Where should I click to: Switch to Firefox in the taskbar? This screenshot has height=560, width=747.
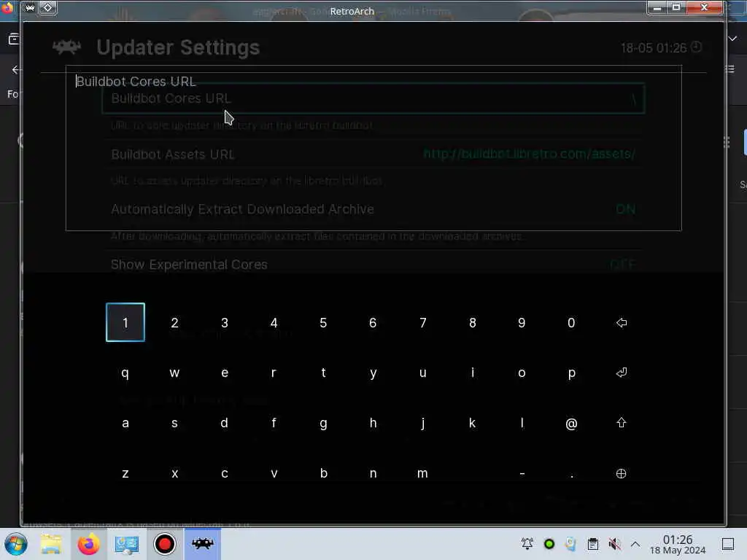coord(88,544)
